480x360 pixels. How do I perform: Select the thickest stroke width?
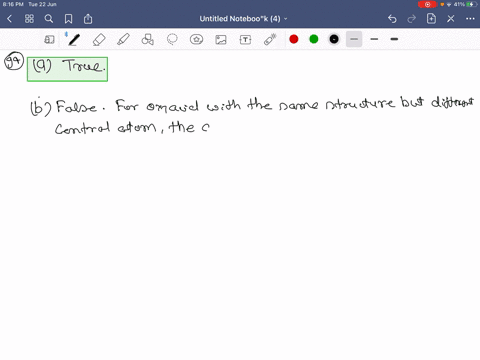394,39
